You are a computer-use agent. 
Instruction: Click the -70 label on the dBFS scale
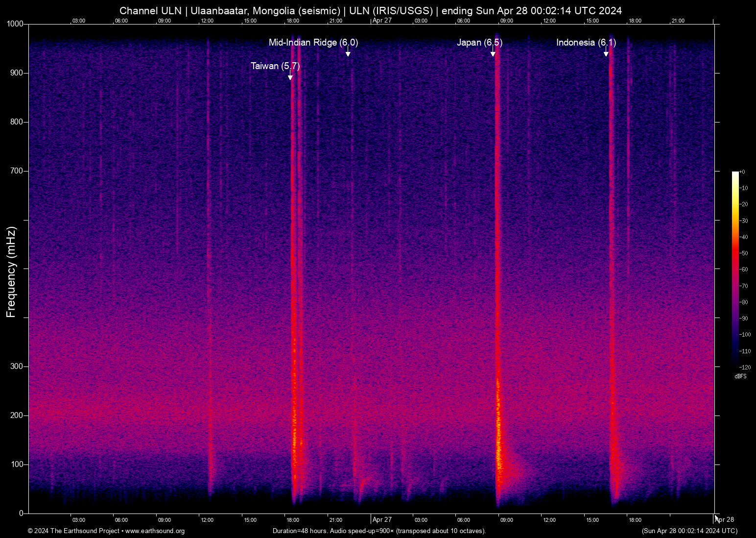[x=743, y=286]
